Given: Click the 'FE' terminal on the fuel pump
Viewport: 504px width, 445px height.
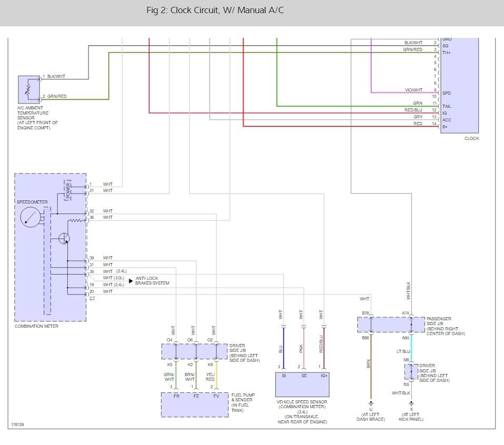Looking at the screenshot, I should click(196, 396).
